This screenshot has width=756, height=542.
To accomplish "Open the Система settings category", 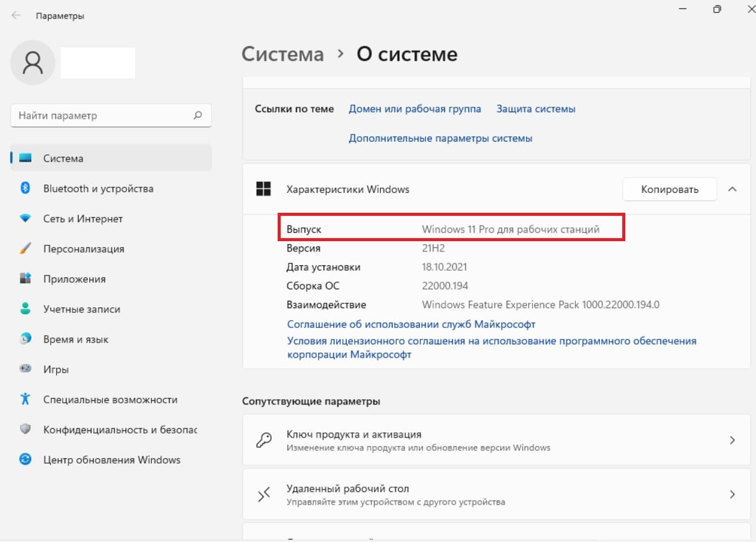I will (111, 158).
